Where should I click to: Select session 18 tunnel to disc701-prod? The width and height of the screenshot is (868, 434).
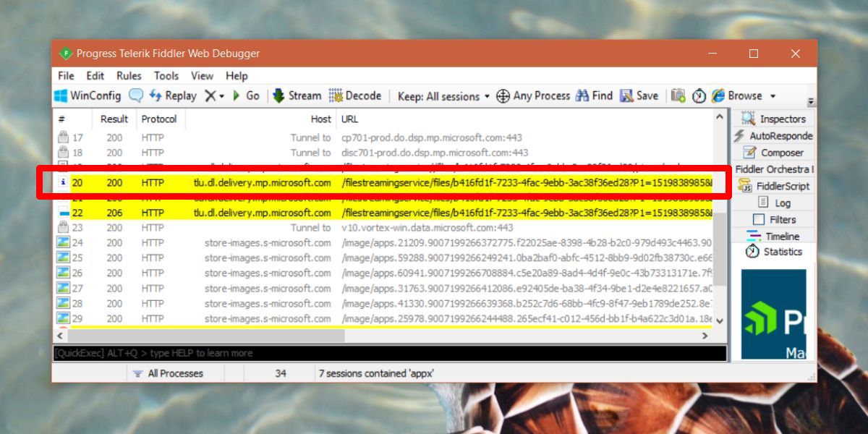tap(383, 153)
